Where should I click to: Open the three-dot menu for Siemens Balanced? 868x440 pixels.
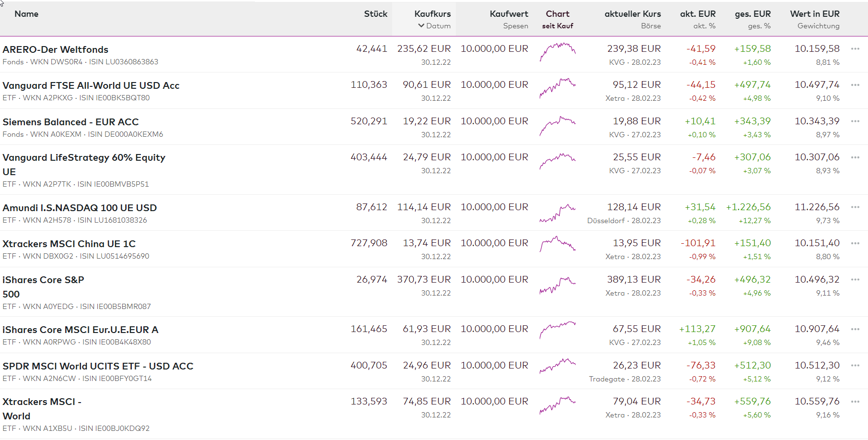855,121
